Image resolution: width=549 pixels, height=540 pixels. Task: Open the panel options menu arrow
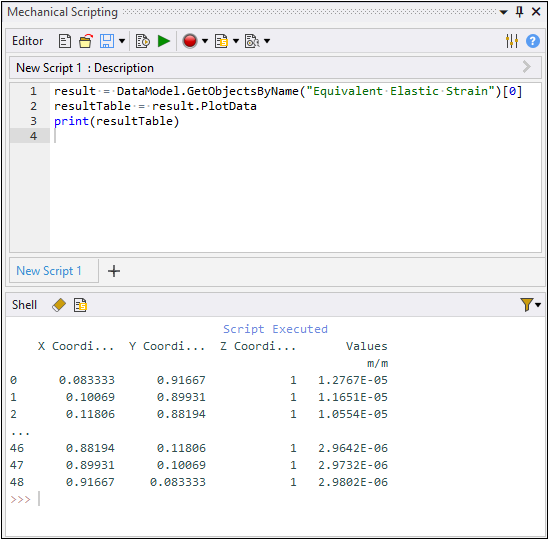point(503,12)
